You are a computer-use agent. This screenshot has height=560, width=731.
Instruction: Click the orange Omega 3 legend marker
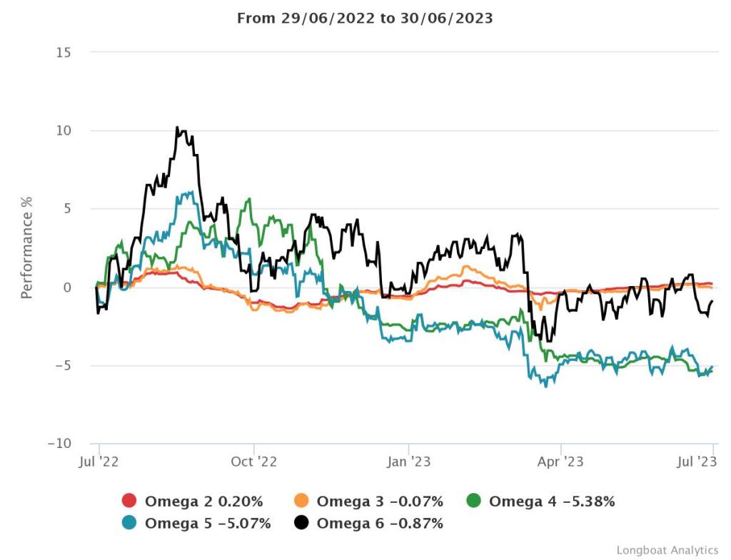[x=301, y=501]
